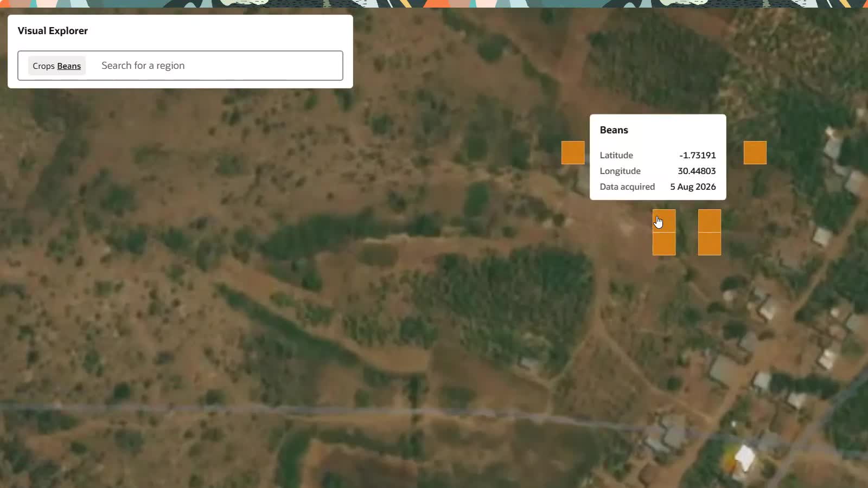Viewport: 868px width, 488px height.
Task: Click the Crops Beans filter tag
Action: click(56, 66)
